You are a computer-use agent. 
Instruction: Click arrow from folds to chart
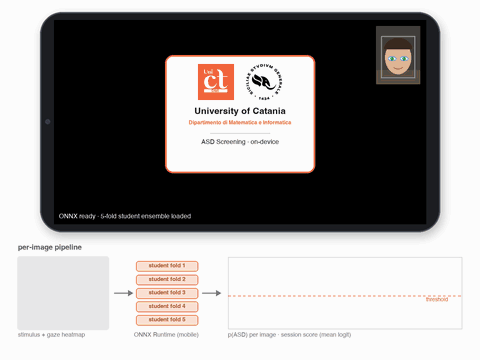[x=211, y=293]
